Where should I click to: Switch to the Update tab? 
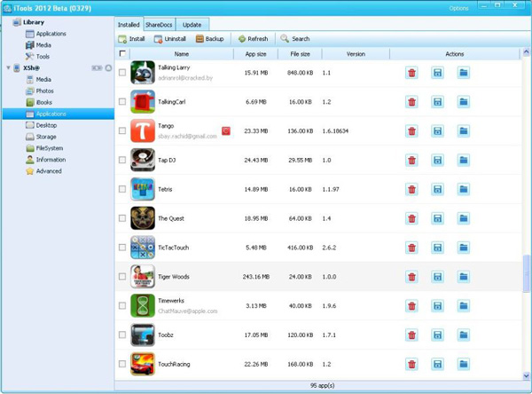click(192, 25)
